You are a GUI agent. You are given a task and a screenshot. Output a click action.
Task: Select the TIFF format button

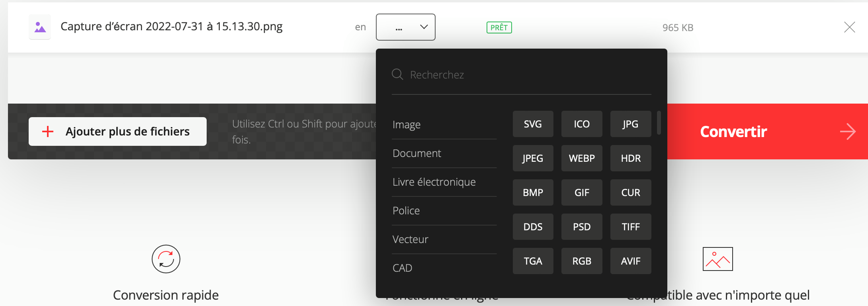pyautogui.click(x=631, y=227)
